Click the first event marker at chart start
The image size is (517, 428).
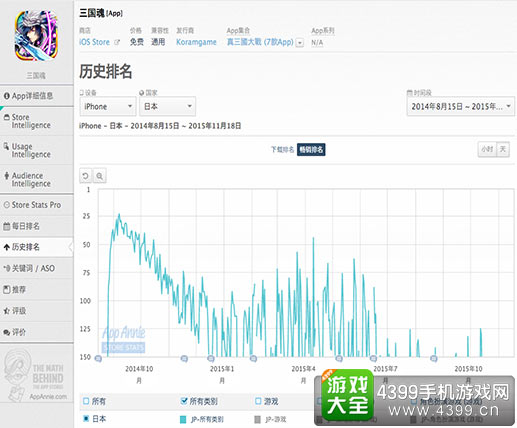pos(98,359)
